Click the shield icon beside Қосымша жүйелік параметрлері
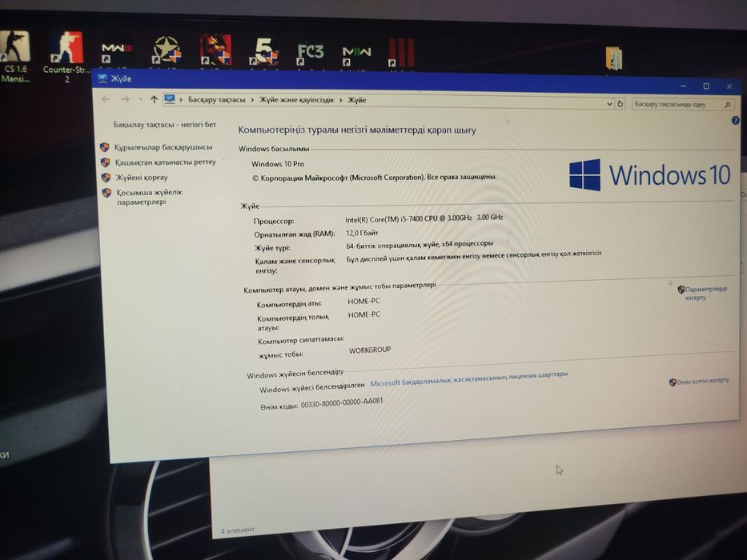 coord(106,193)
